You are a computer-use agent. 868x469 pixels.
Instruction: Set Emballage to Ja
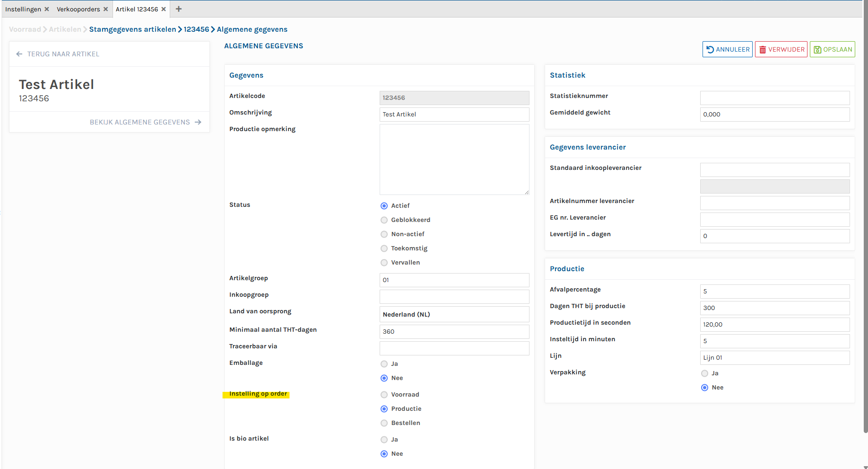tap(384, 364)
